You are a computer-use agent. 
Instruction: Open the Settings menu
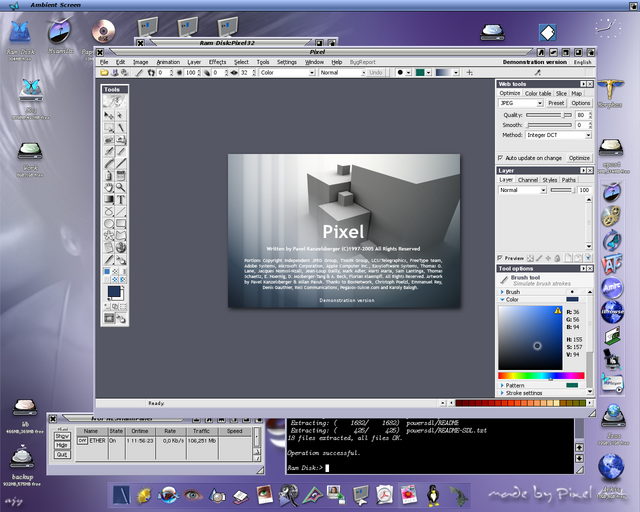287,62
